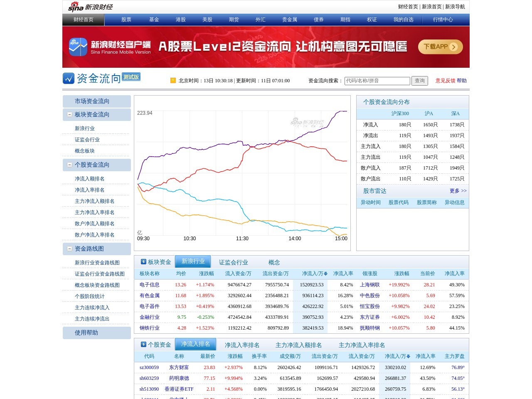
Task: Select the 主力净流入额排名 tab
Action: click(x=299, y=345)
